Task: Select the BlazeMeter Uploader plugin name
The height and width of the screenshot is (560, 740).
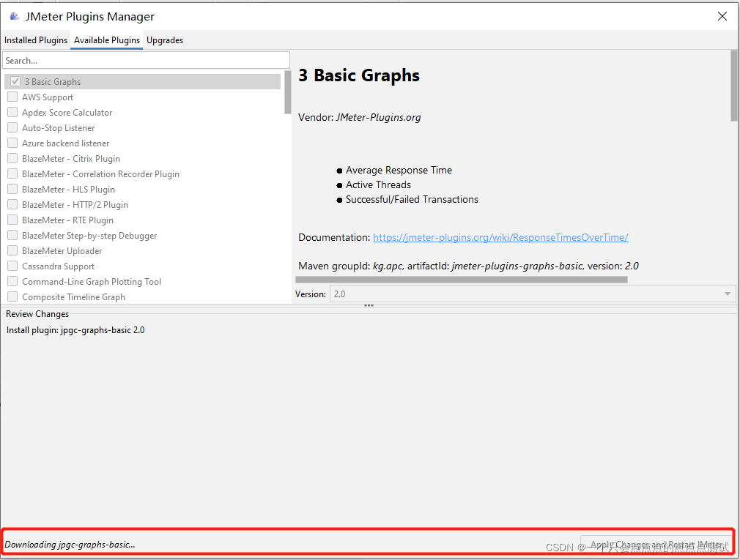Action: pos(62,251)
